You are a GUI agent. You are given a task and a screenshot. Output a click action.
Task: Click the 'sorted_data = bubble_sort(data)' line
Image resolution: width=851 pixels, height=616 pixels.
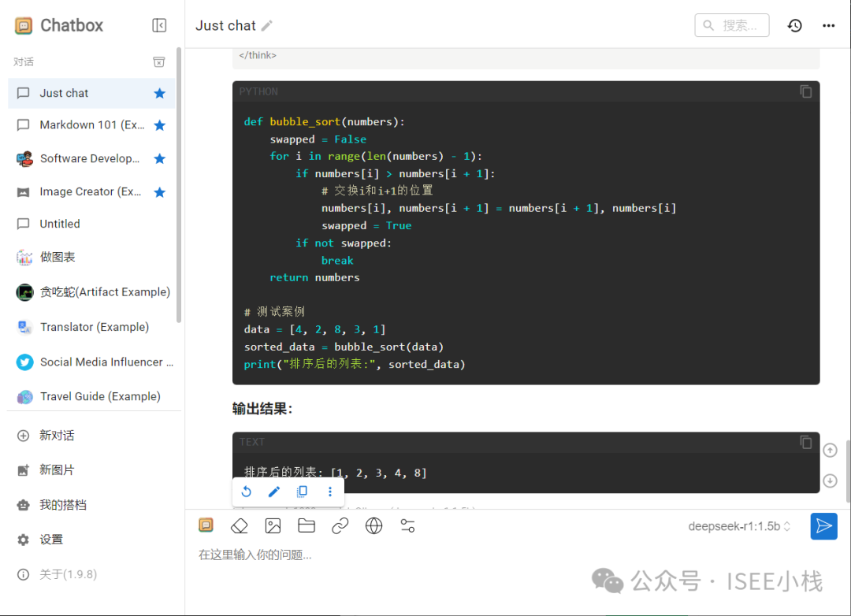(x=344, y=347)
